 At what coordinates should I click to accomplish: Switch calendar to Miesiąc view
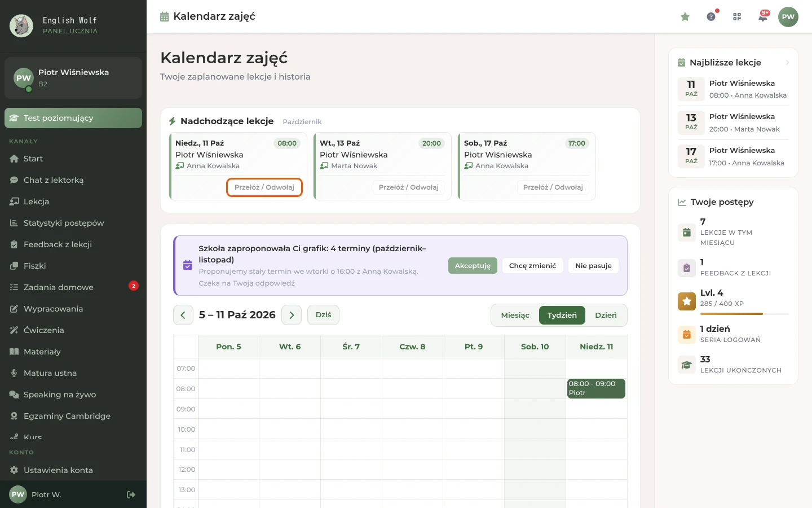pos(515,316)
